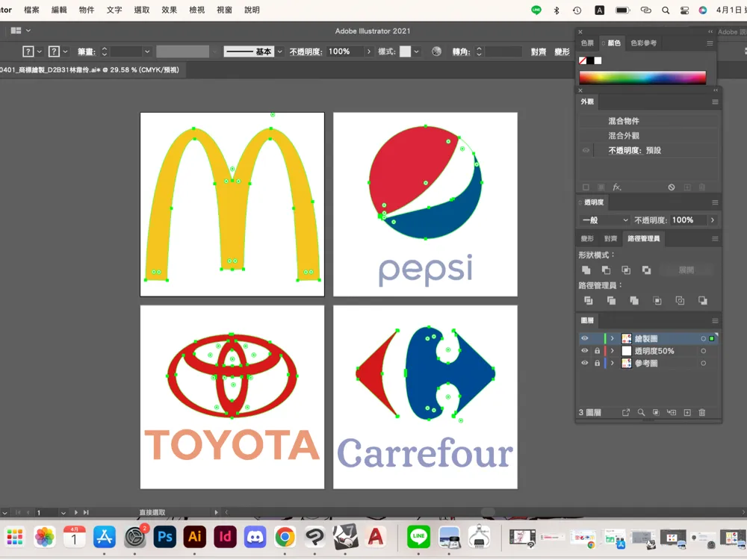
Task: Open the 視窗 menu
Action: (224, 10)
